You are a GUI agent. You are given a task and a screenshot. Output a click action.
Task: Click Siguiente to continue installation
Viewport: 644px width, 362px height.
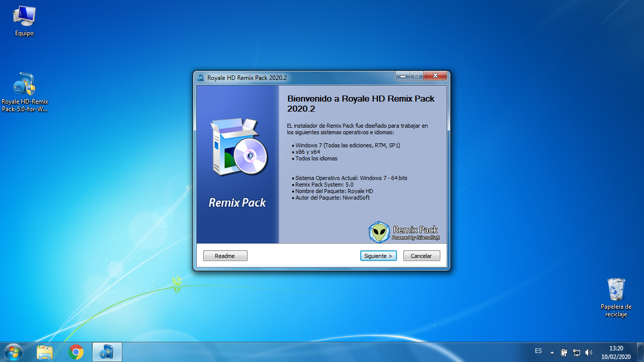coord(378,255)
